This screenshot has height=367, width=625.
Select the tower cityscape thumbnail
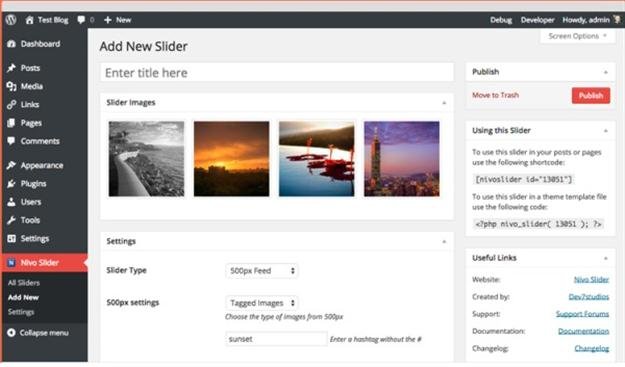tap(402, 159)
